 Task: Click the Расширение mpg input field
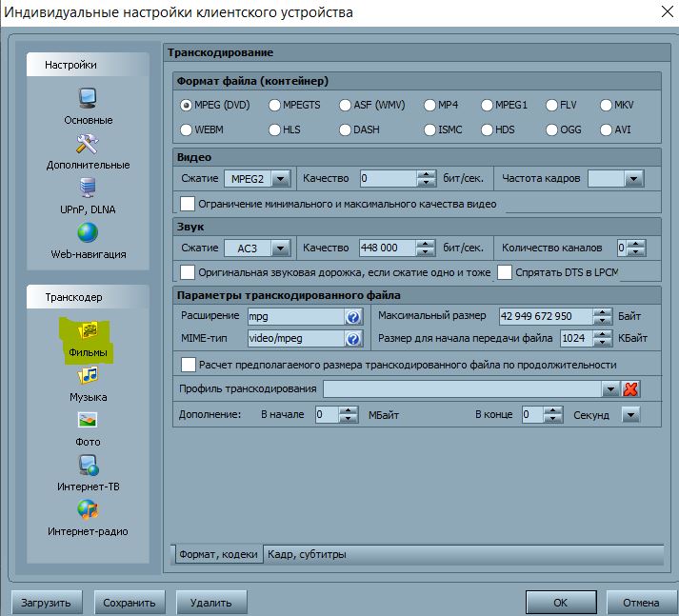coord(294,316)
